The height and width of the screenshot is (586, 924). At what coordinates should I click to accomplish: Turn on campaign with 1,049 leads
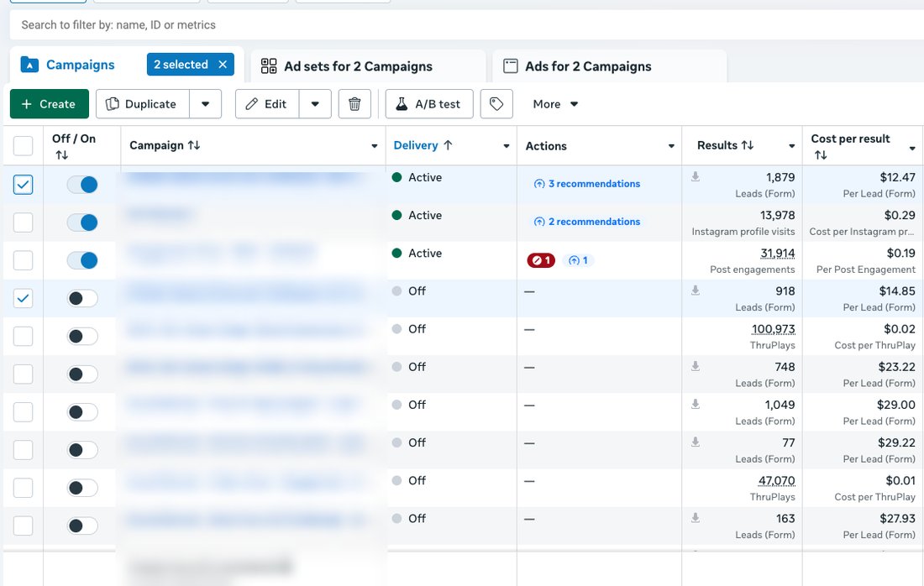(x=82, y=411)
